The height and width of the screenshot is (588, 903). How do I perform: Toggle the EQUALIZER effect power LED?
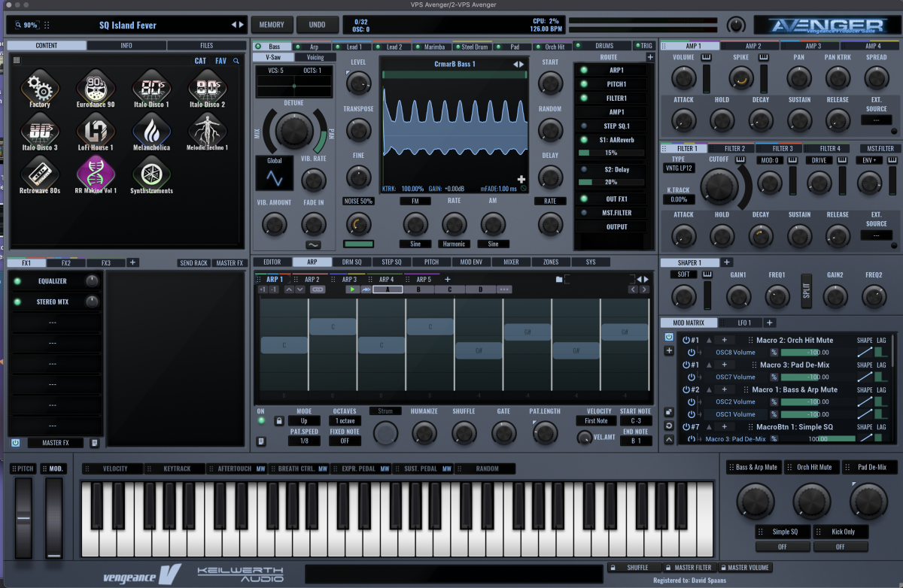17,281
